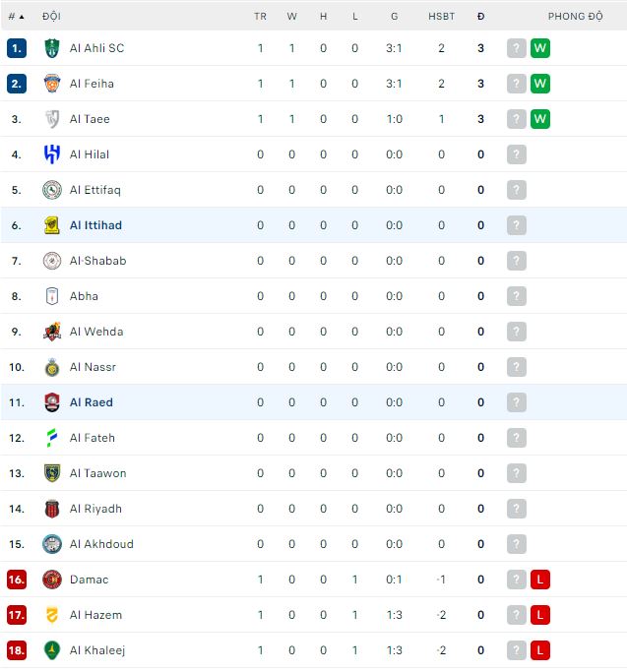This screenshot has width=627, height=672.
Task: Click the Damac club badge
Action: tap(52, 580)
